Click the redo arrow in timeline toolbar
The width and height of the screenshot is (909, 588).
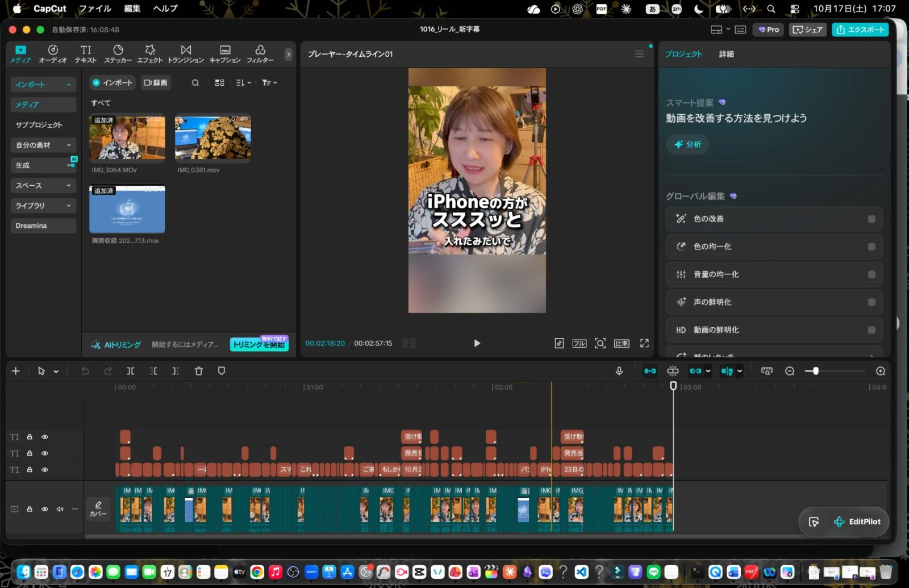[x=108, y=371]
